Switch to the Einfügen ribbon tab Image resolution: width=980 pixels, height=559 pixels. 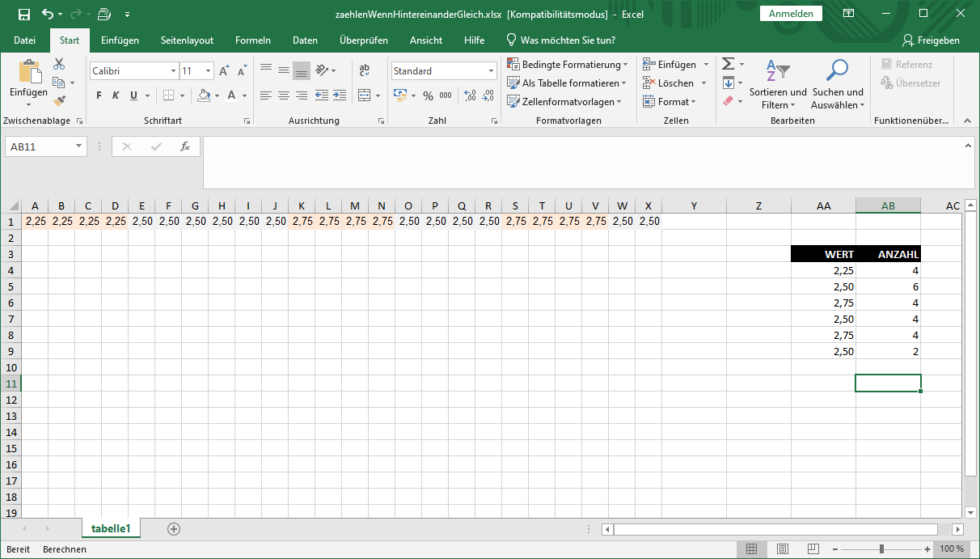[x=120, y=40]
